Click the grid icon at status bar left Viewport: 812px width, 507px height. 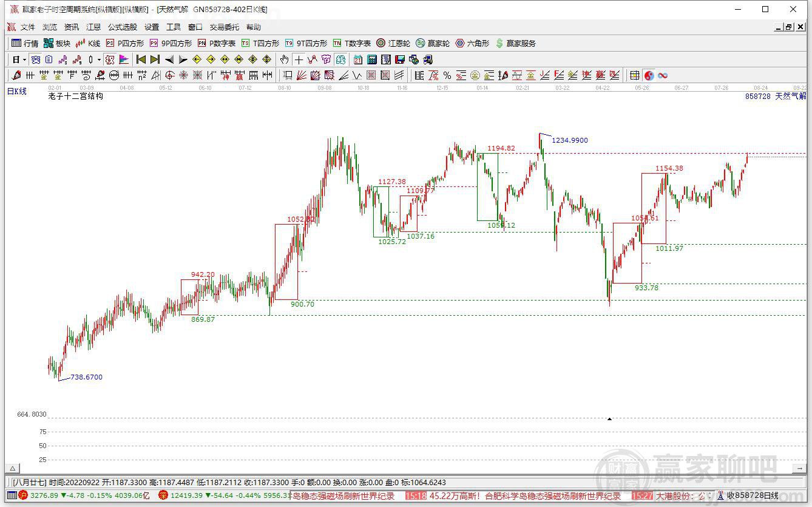pos(12,495)
